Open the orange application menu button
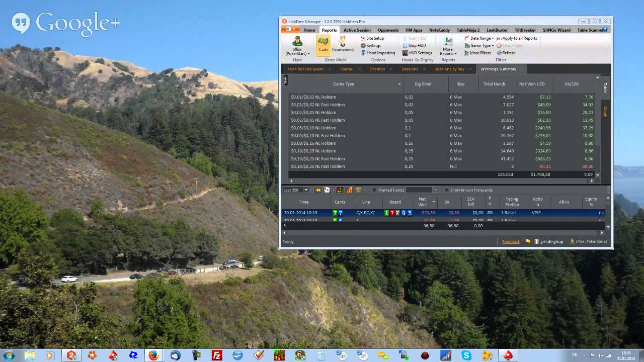Screen dimensions: 644x362 pos(291,30)
